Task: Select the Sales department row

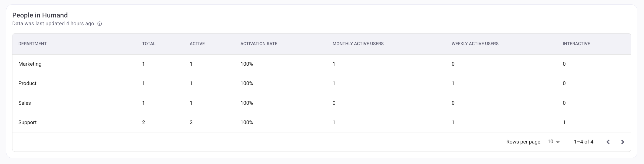Action: (25, 103)
